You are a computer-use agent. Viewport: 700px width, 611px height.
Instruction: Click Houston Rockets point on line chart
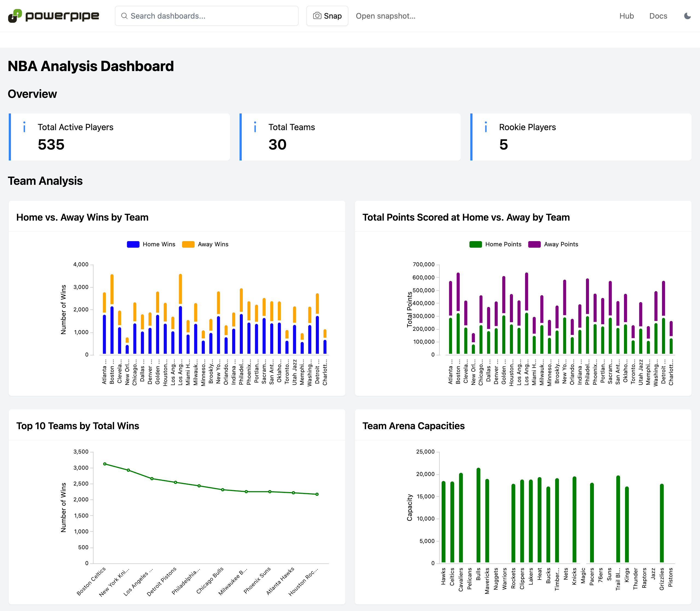317,494
